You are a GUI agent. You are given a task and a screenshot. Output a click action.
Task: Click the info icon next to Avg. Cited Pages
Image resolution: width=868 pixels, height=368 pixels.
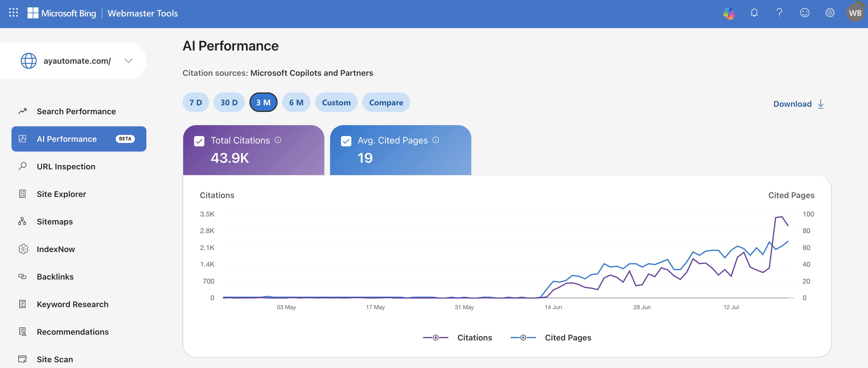[436, 140]
